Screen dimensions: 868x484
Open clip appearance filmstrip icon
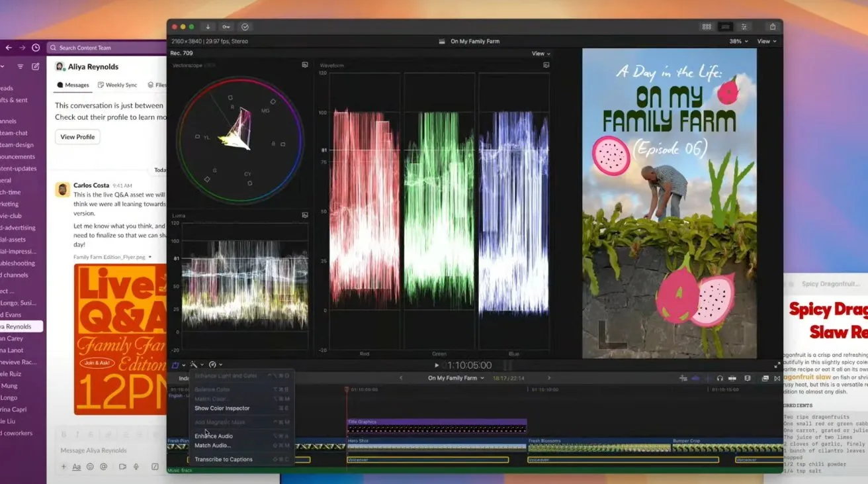pos(748,378)
